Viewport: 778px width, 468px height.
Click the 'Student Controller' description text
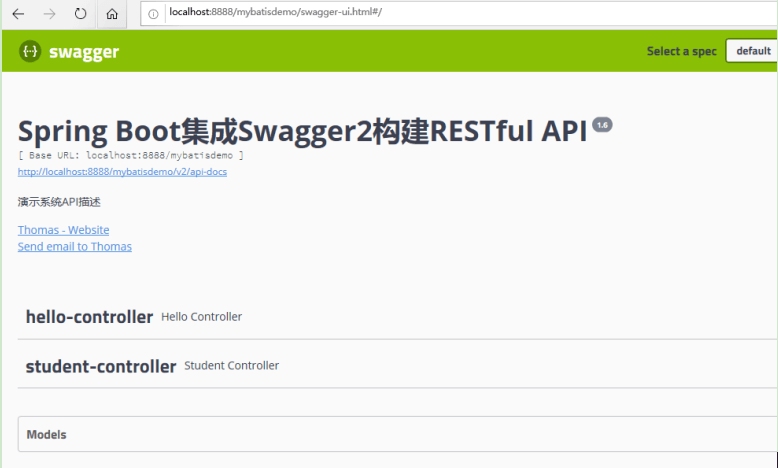point(231,366)
